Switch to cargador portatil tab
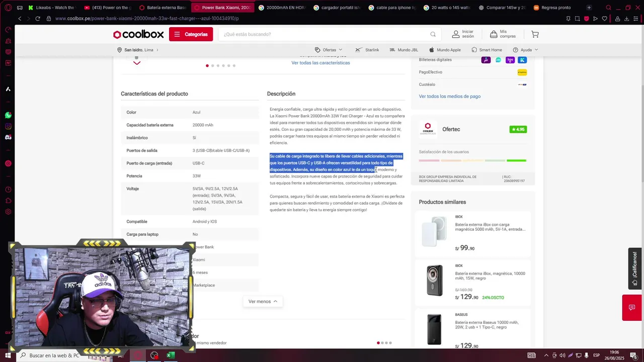Screen dimensions: 644x362 coord(337,8)
